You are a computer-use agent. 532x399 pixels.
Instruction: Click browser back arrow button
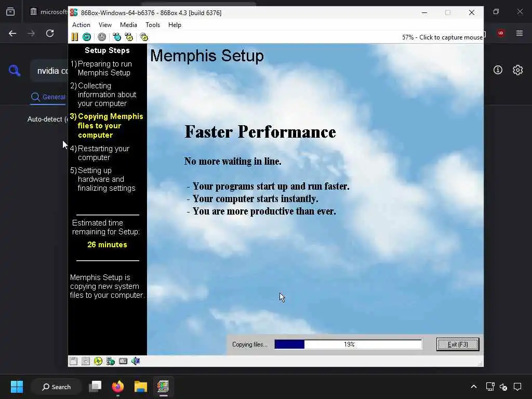pos(12,33)
